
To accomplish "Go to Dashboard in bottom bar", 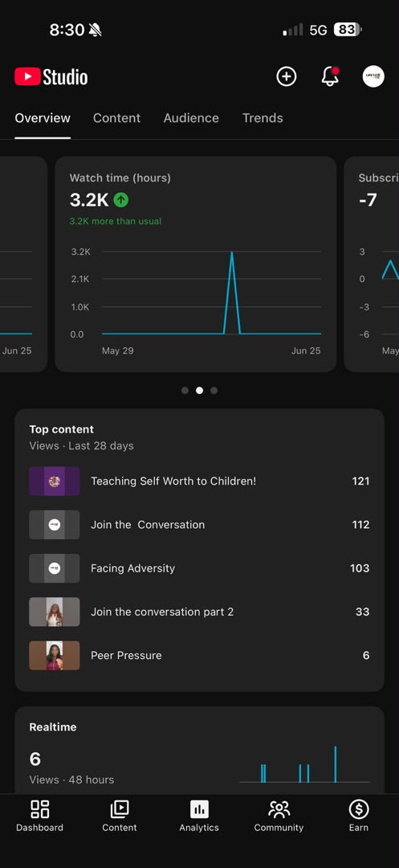I will (x=40, y=816).
